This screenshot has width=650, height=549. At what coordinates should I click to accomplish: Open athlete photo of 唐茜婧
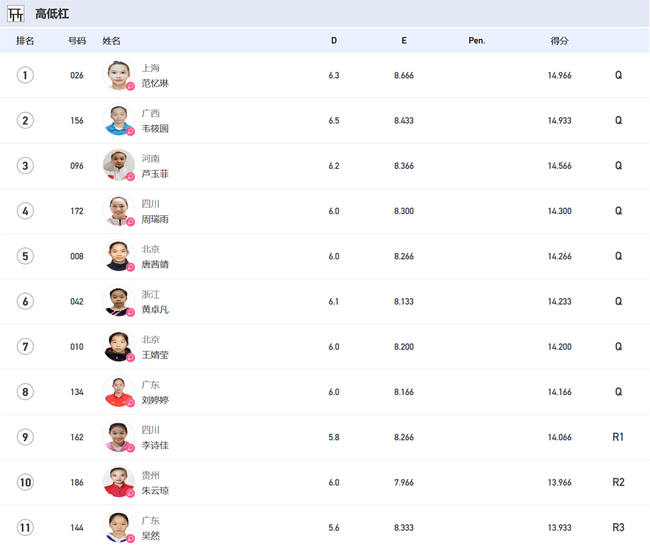pos(118,255)
